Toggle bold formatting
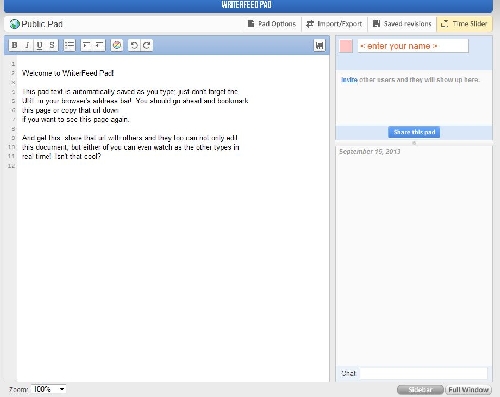The width and height of the screenshot is (500, 397). click(14, 45)
